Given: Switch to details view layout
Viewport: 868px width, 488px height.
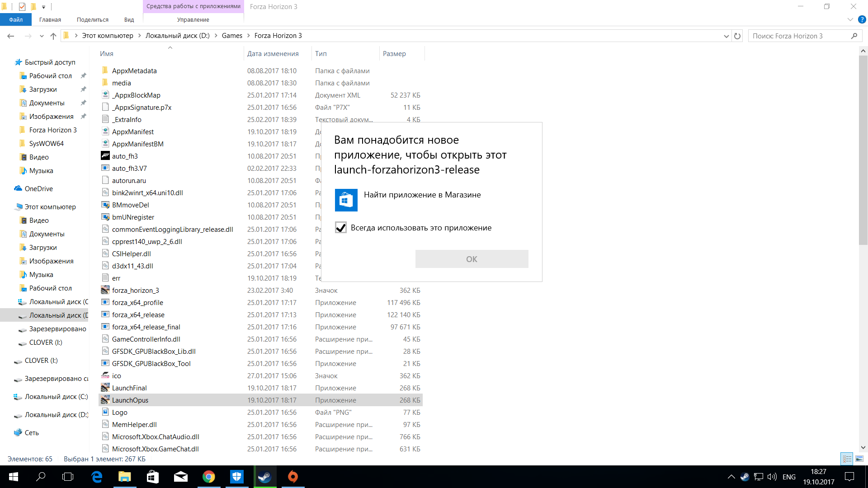Looking at the screenshot, I should click(x=847, y=459).
